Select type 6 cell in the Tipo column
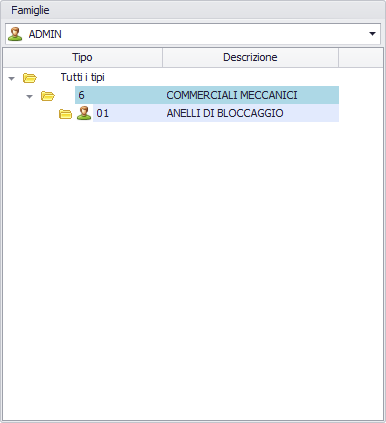The image size is (386, 423). click(x=119, y=95)
